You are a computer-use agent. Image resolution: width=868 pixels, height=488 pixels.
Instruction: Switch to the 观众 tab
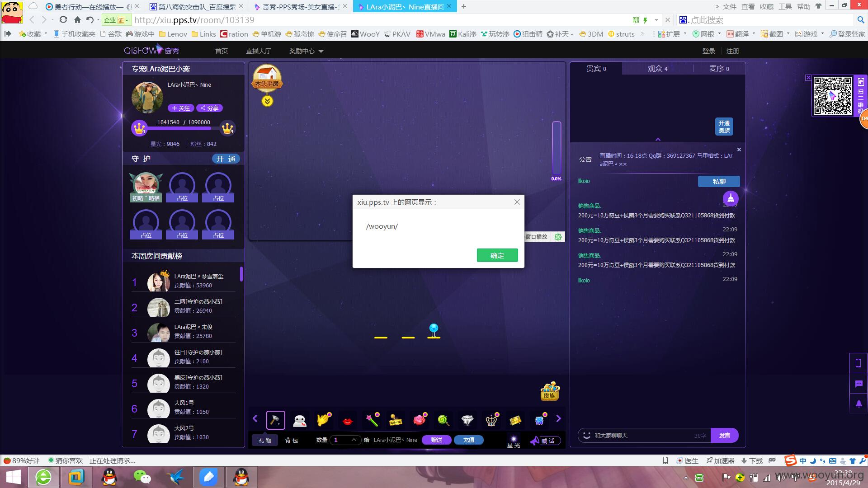657,69
